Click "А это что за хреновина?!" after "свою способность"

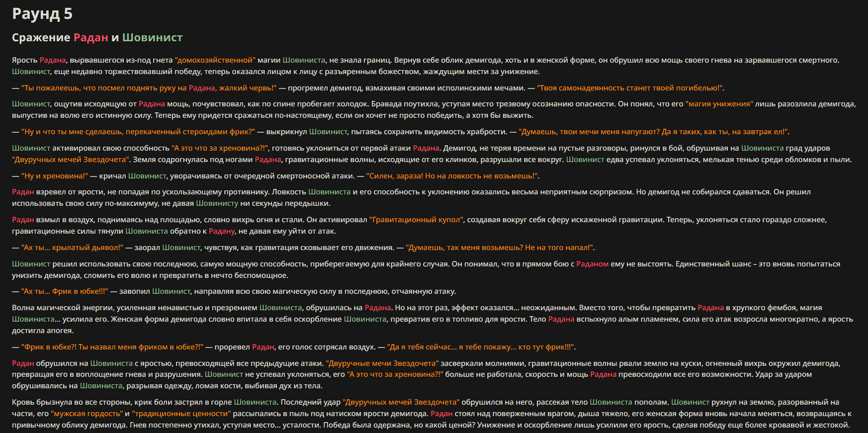coord(220,148)
